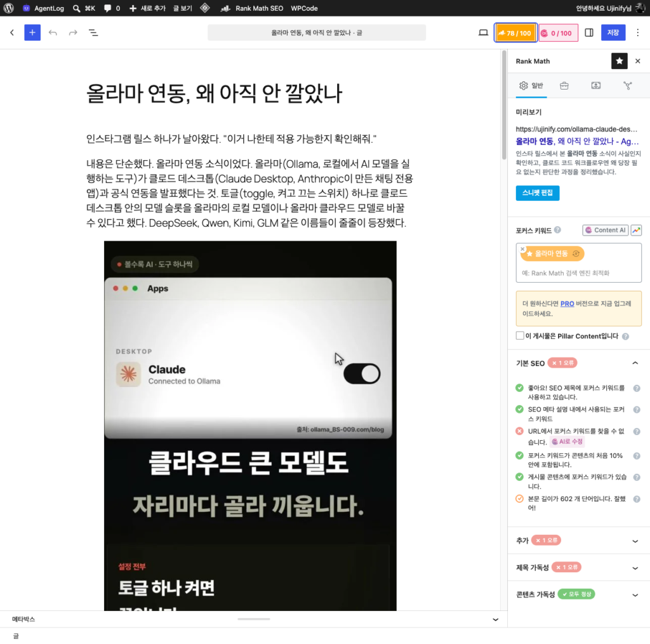
Task: Switch to the advanced briefcase tab
Action: [564, 86]
